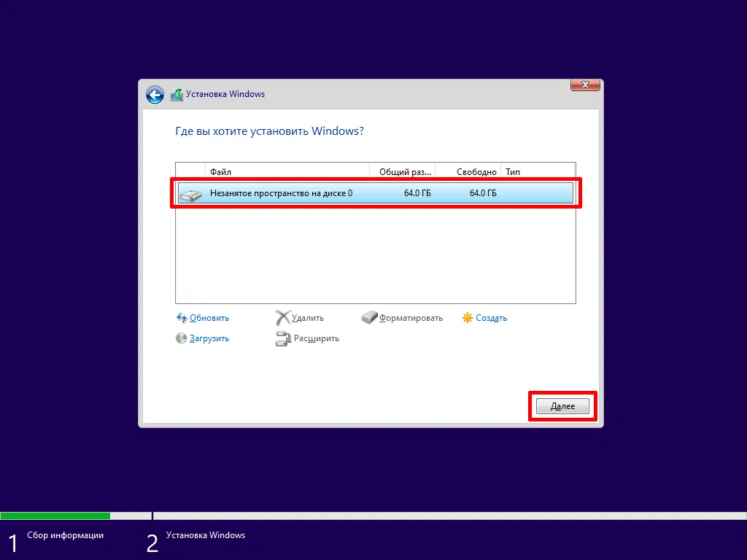Click the Создать partition link

(x=490, y=318)
